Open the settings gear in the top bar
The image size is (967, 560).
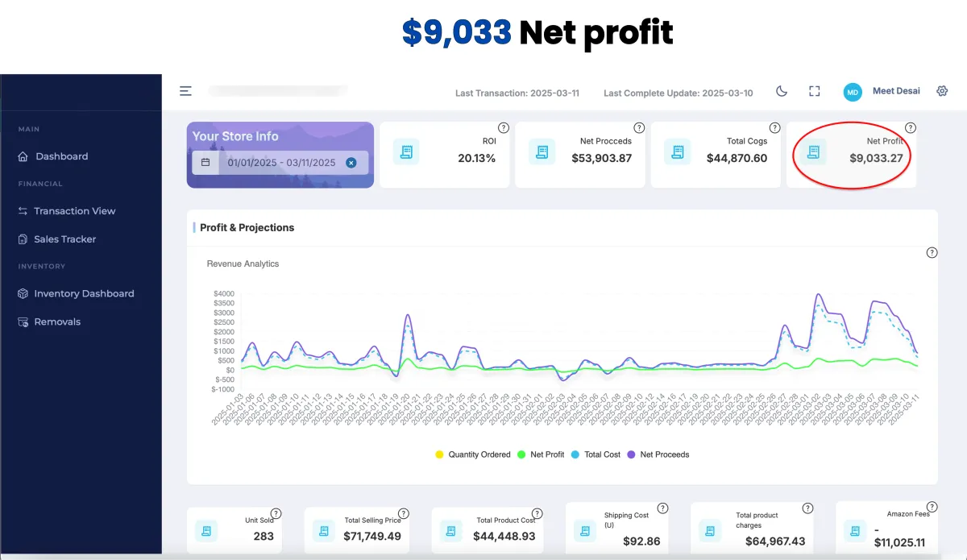tap(942, 91)
